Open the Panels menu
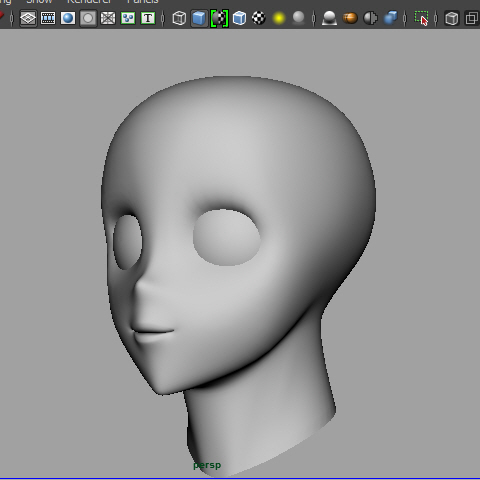 (143, 2)
